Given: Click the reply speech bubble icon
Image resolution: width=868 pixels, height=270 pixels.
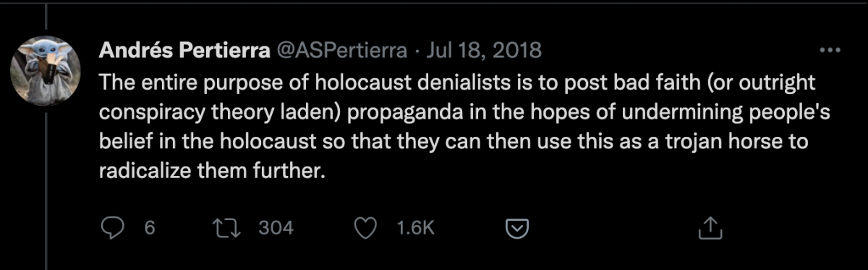Looking at the screenshot, I should (x=112, y=227).
